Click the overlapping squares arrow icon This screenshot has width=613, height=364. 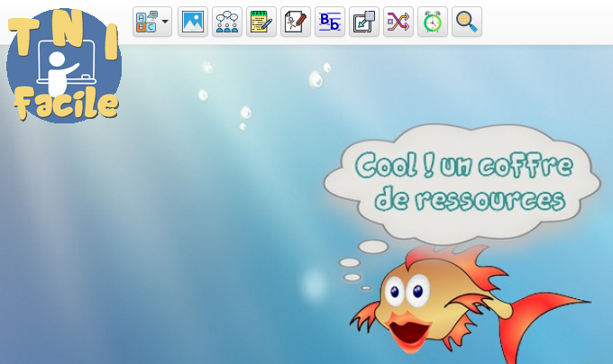coord(364,23)
